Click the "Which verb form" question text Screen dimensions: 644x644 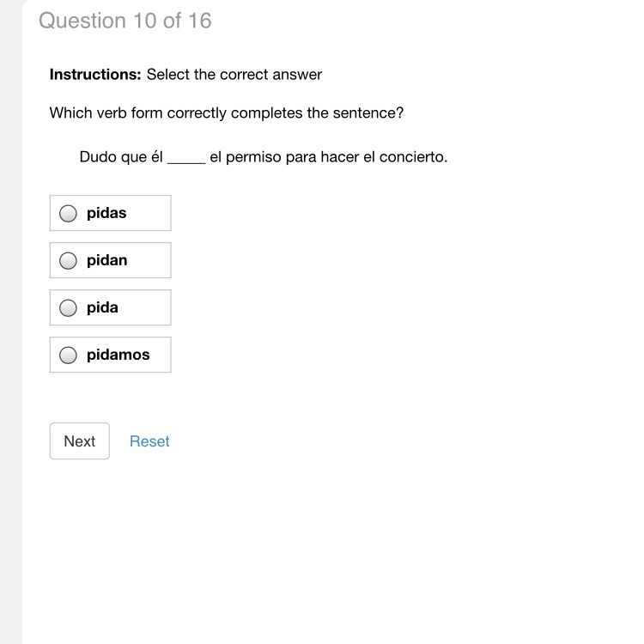(x=227, y=113)
